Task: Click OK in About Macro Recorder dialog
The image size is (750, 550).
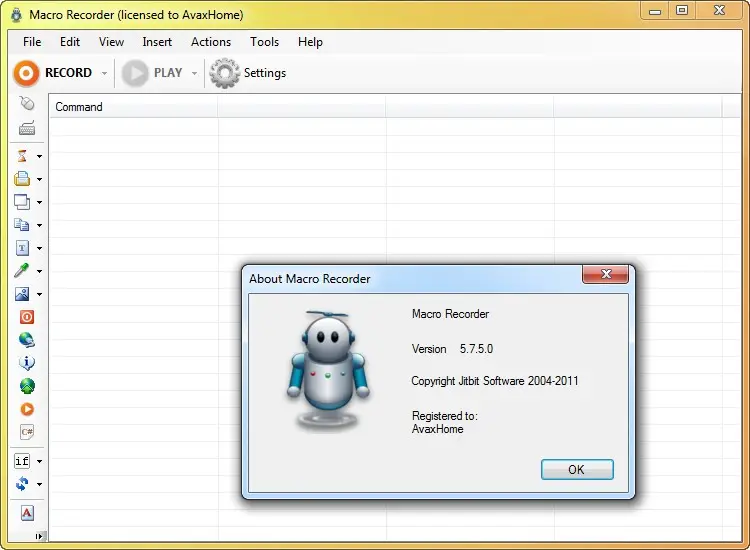Action: [577, 470]
